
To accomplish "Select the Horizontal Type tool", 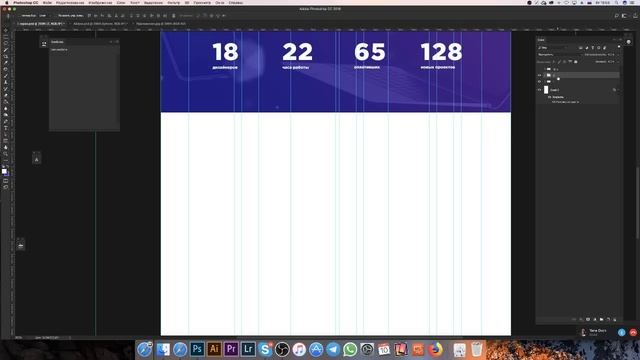I will point(5,128).
